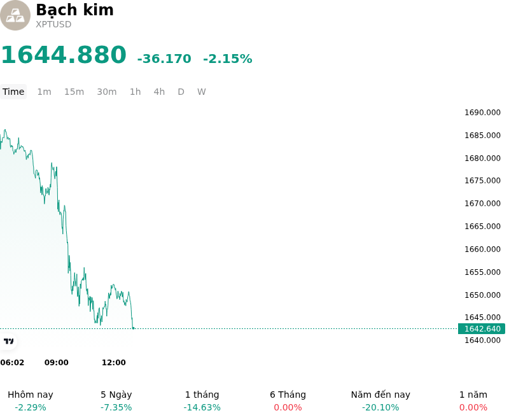This screenshot has width=509, height=420.
Task: Show the 1 tháng performance range
Action: [202, 401]
